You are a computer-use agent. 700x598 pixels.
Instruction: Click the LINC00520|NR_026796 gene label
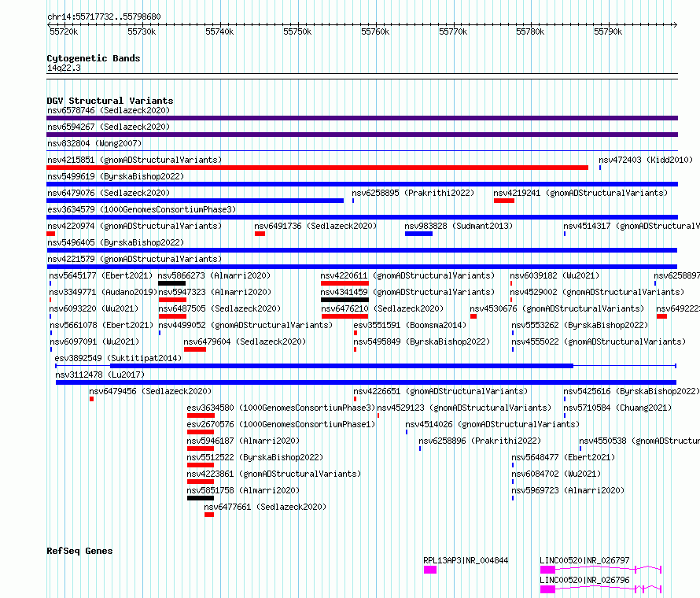(584, 580)
